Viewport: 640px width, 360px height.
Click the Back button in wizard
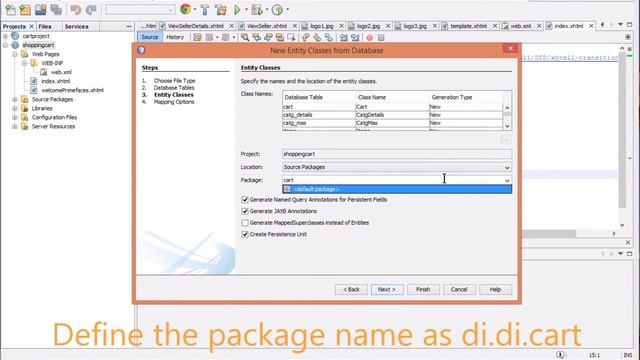click(351, 289)
